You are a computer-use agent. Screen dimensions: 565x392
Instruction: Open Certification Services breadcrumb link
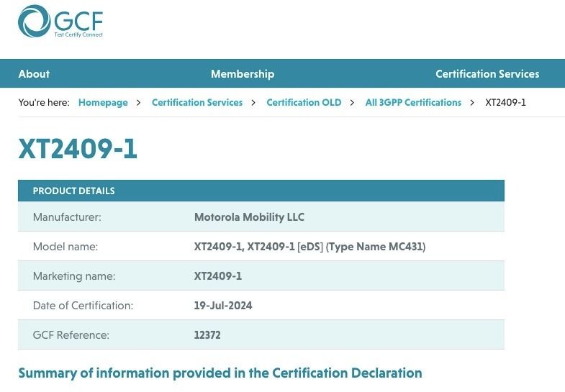point(197,103)
